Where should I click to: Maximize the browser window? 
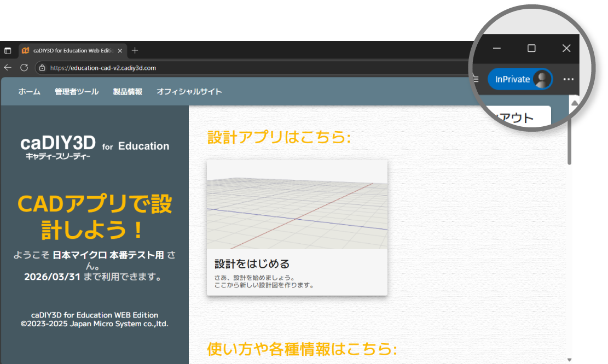531,48
